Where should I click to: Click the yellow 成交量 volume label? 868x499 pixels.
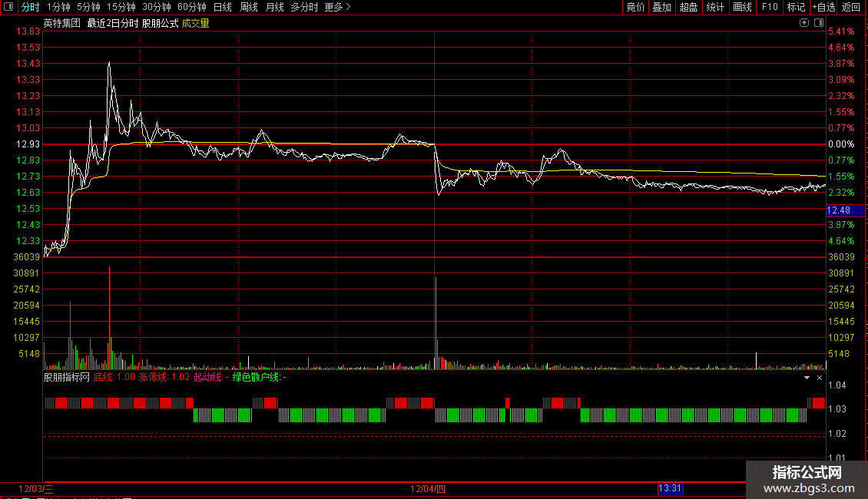[x=195, y=23]
